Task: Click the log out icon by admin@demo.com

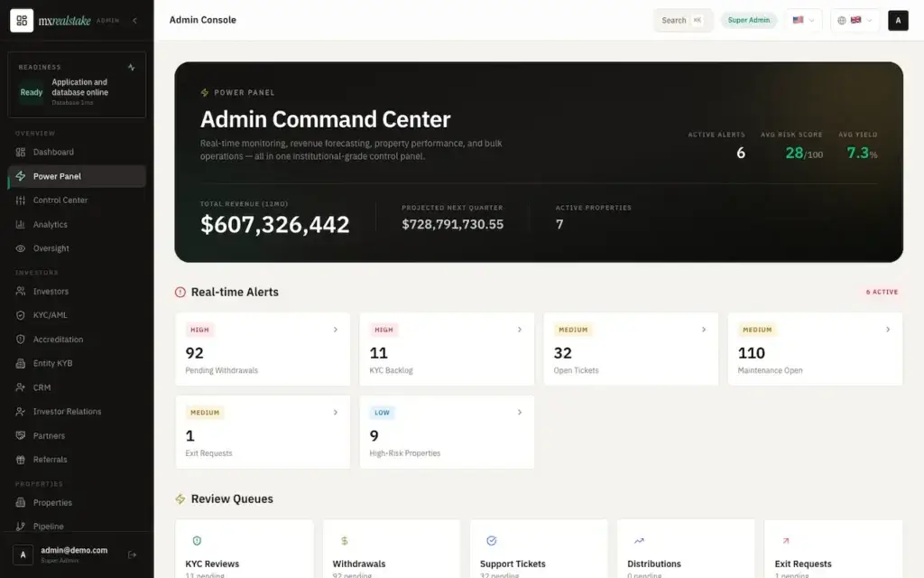Action: tap(132, 555)
